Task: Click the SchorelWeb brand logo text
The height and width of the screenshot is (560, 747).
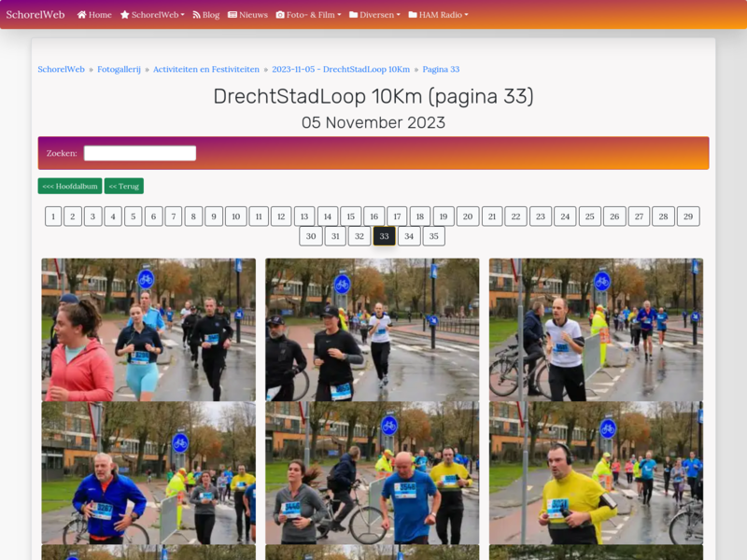Action: (x=35, y=15)
